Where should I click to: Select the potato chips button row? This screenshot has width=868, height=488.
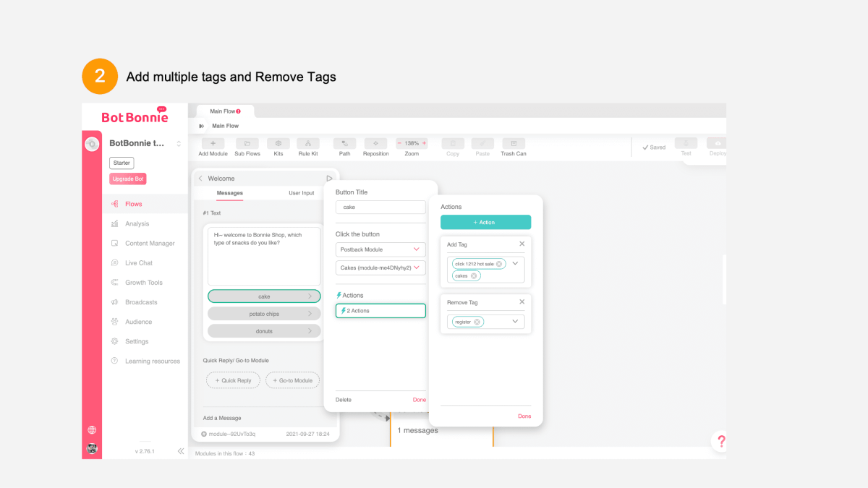coord(264,314)
